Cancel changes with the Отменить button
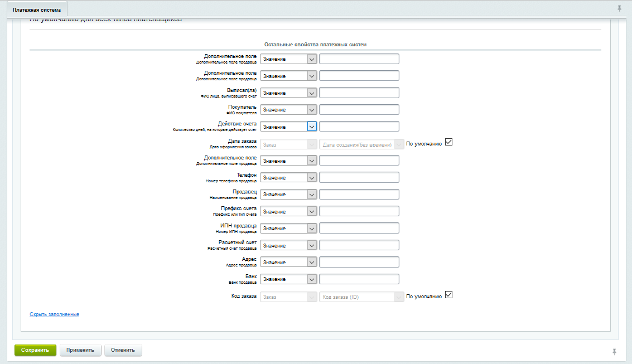 [x=123, y=350]
